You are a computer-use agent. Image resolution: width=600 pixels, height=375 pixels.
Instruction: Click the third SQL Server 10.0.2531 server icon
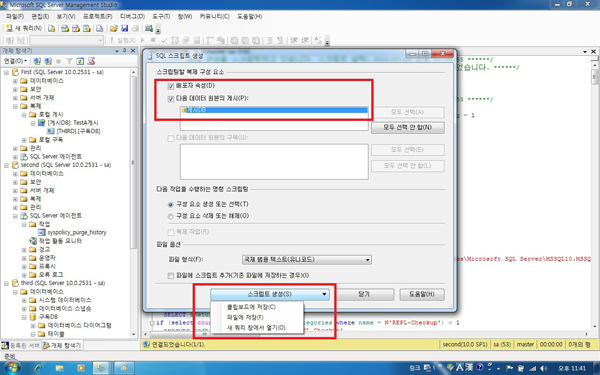15,283
